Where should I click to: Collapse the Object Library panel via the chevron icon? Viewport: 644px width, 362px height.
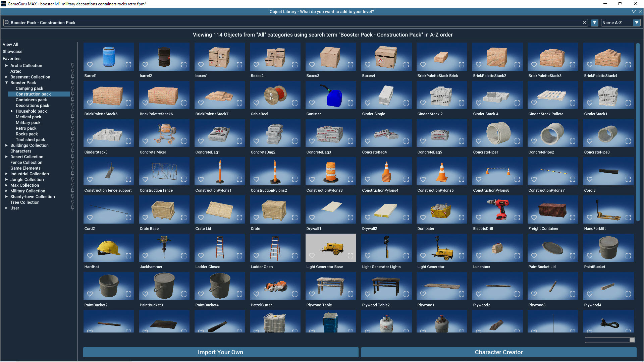[x=634, y=11]
